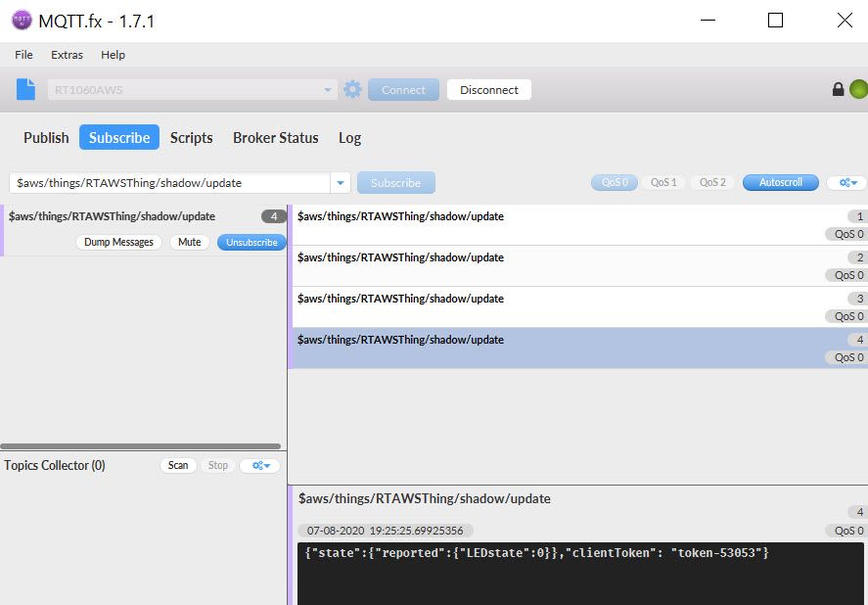Minimize the MQTT.fx window
Screen dimensions: 868x605
tap(708, 21)
